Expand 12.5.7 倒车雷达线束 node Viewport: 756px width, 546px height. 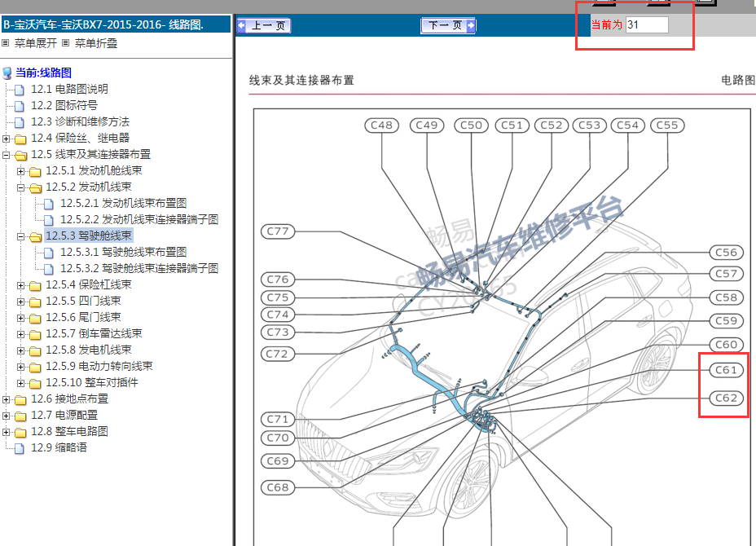[20, 334]
